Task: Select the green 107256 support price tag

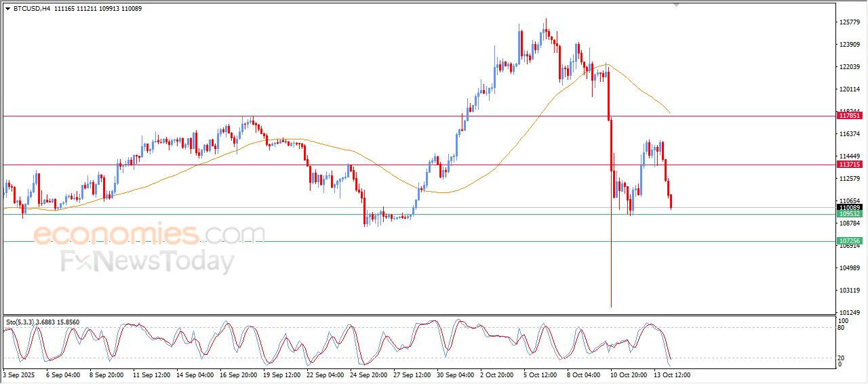Action: [850, 241]
